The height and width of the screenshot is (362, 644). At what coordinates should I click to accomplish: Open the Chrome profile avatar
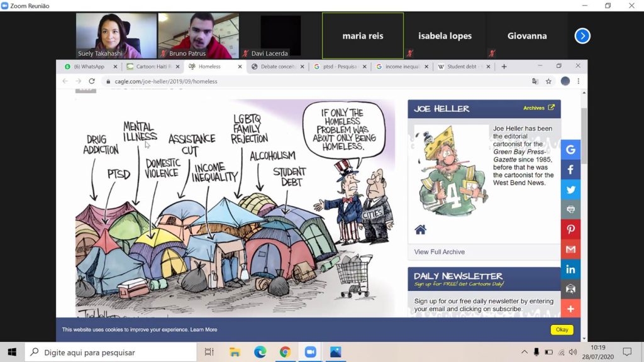(565, 81)
